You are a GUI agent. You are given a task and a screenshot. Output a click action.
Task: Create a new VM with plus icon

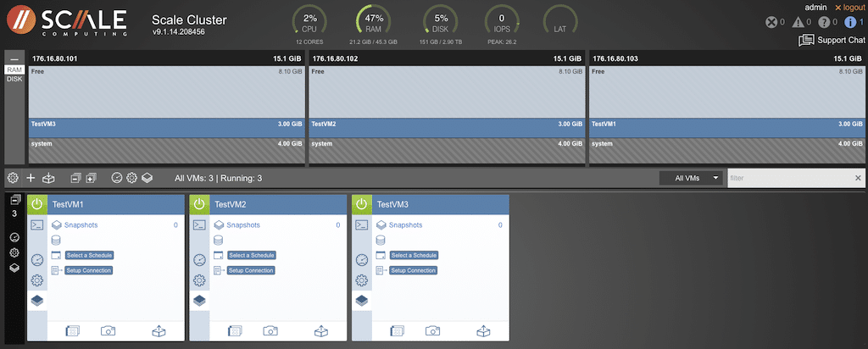(31, 178)
